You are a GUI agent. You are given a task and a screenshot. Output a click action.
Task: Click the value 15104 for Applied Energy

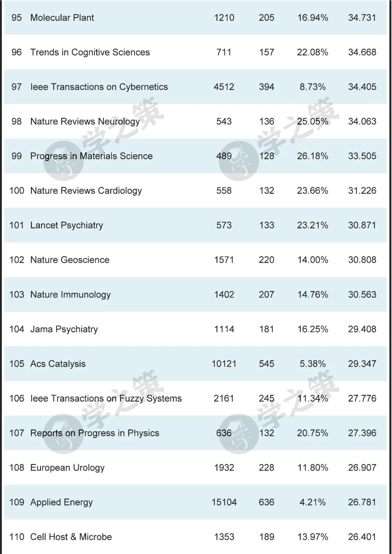[x=224, y=502]
